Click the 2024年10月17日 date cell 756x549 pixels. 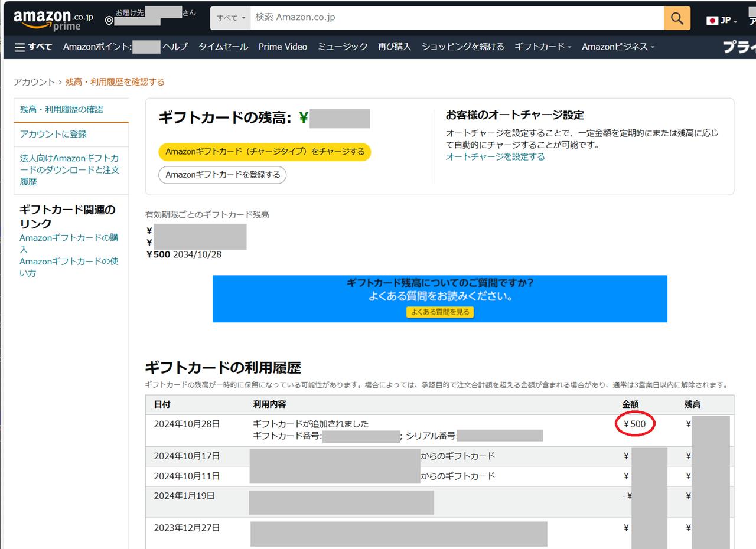click(x=187, y=456)
